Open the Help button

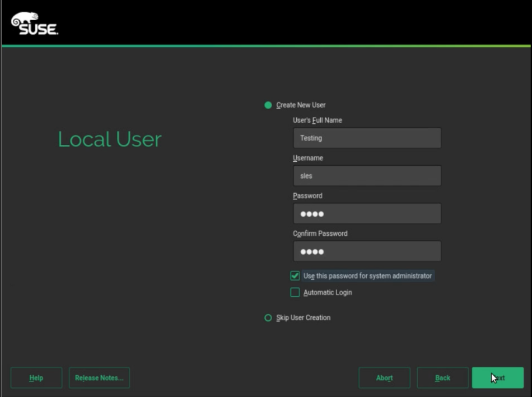36,378
